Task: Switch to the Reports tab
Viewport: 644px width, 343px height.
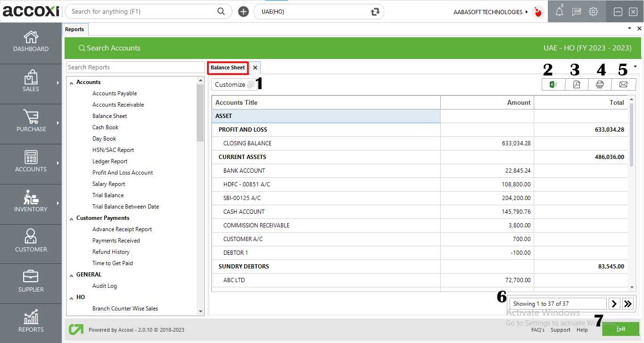Action: tap(75, 29)
